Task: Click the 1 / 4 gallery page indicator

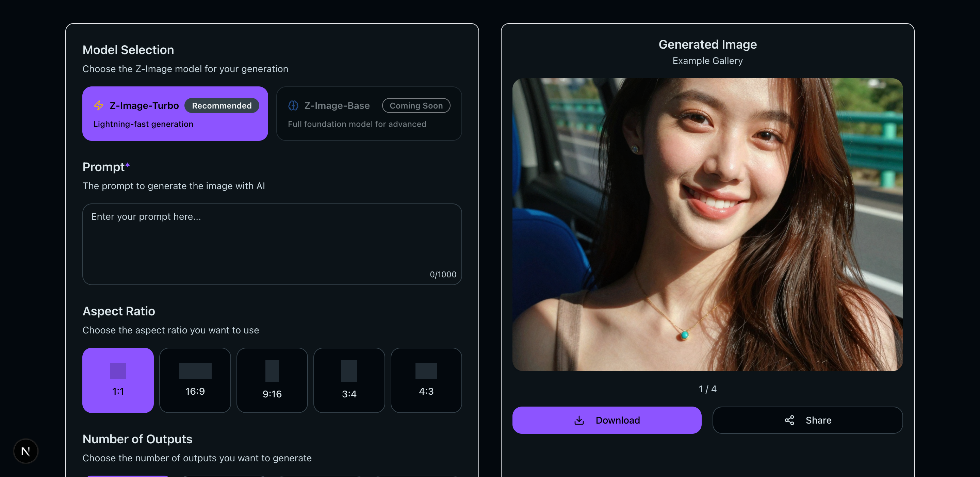Action: click(707, 389)
